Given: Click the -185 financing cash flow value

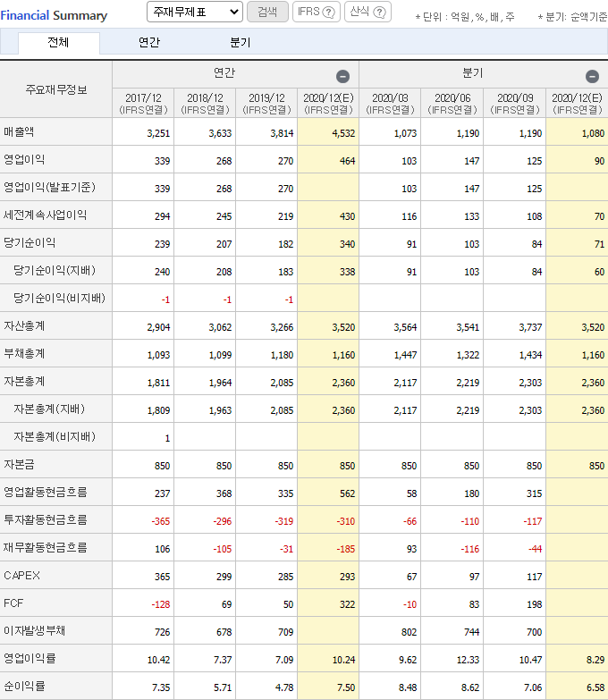Looking at the screenshot, I should [x=345, y=549].
